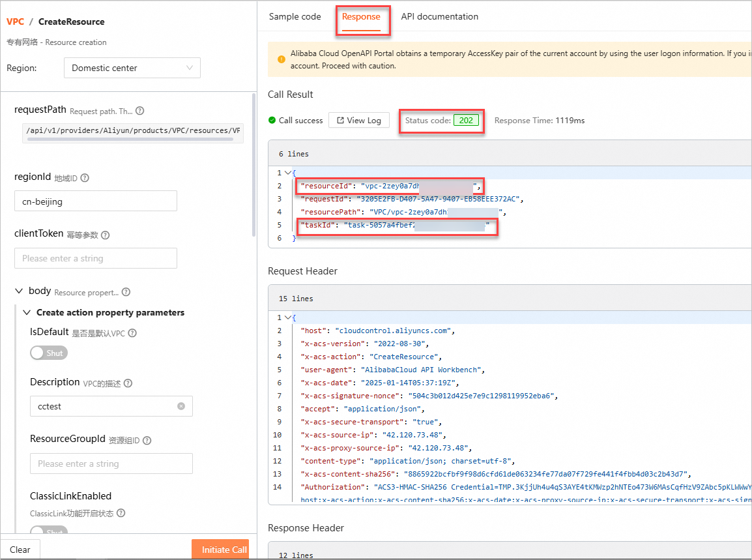Viewport: 752px width, 560px height.
Task: Click the x-acs-proxy-source-ip line
Action: click(x=386, y=448)
